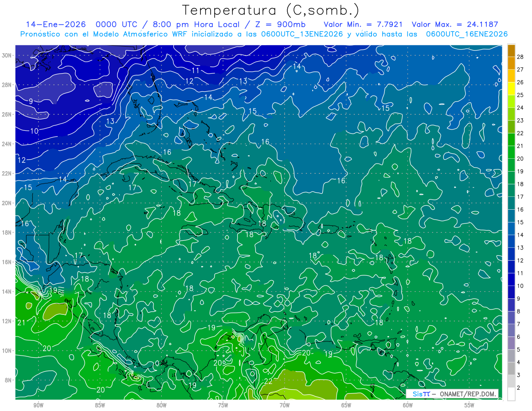The height and width of the screenshot is (411, 532).
Task: Click legend label 21 on color scale
Action: point(520,146)
